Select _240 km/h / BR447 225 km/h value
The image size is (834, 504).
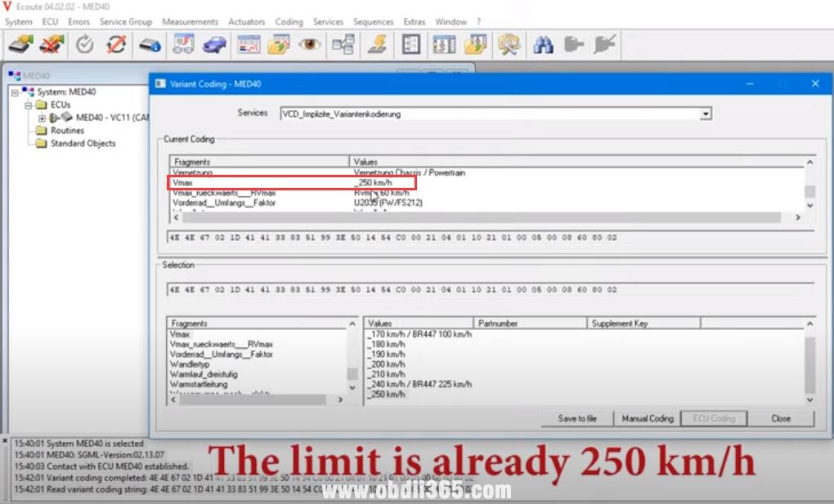tap(419, 385)
